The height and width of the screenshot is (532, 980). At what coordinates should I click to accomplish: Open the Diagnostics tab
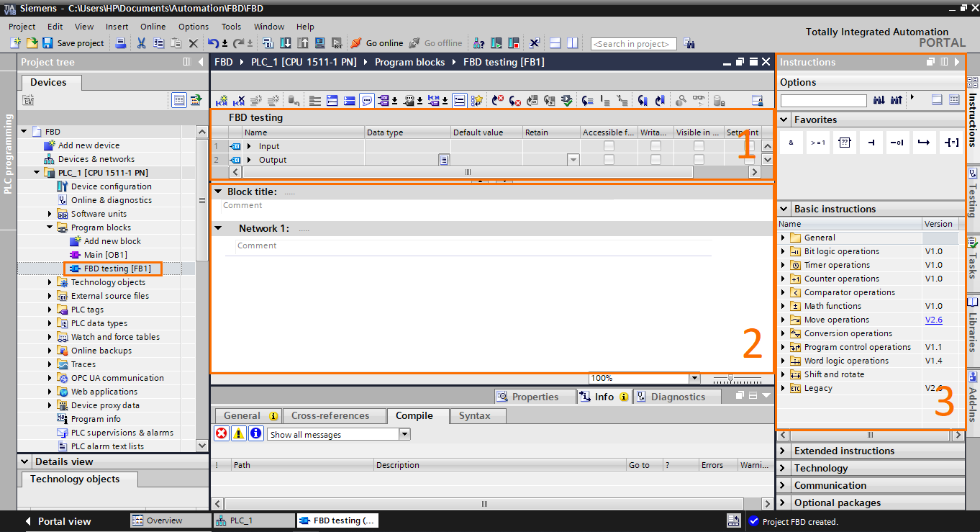point(678,397)
